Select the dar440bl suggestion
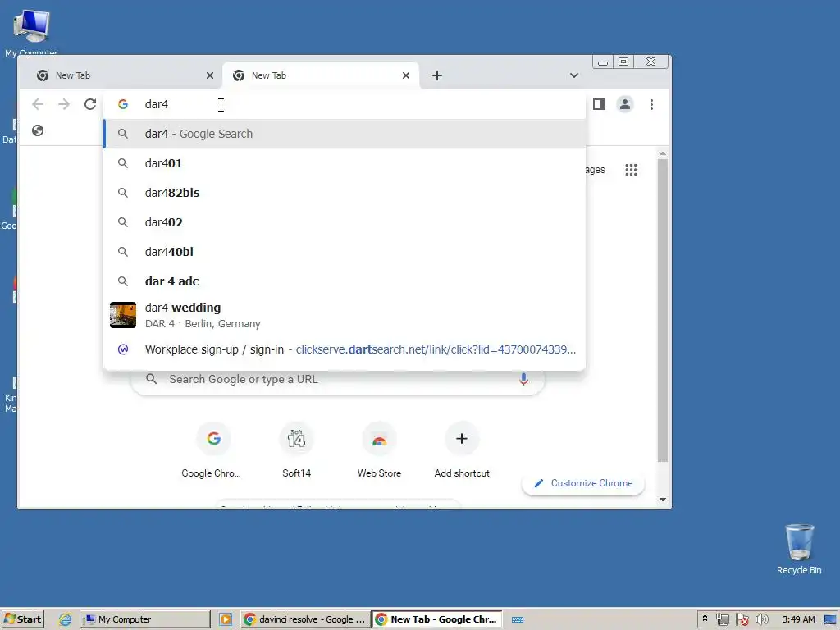The width and height of the screenshot is (840, 630). [x=345, y=251]
